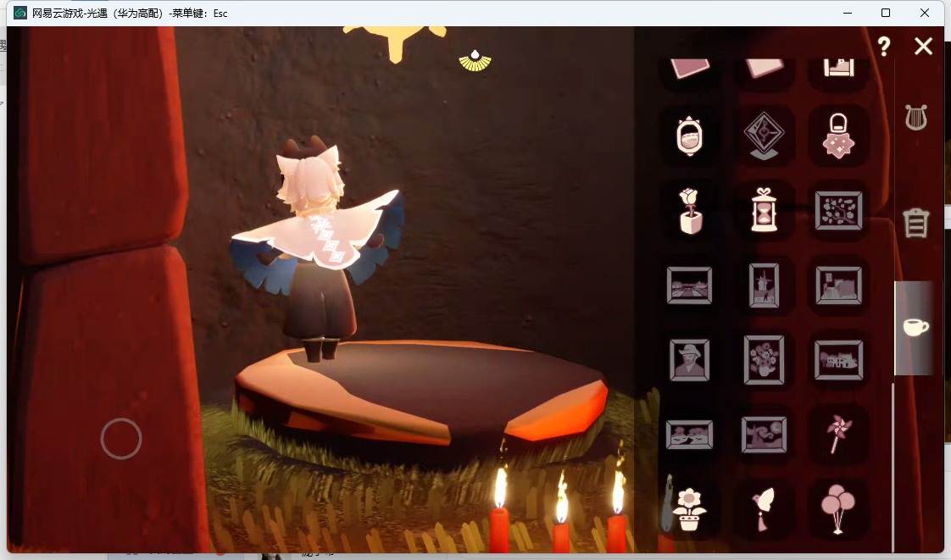Screen dimensions: 951x560
Task: Pick the bird kite prop icon
Action: tap(764, 509)
